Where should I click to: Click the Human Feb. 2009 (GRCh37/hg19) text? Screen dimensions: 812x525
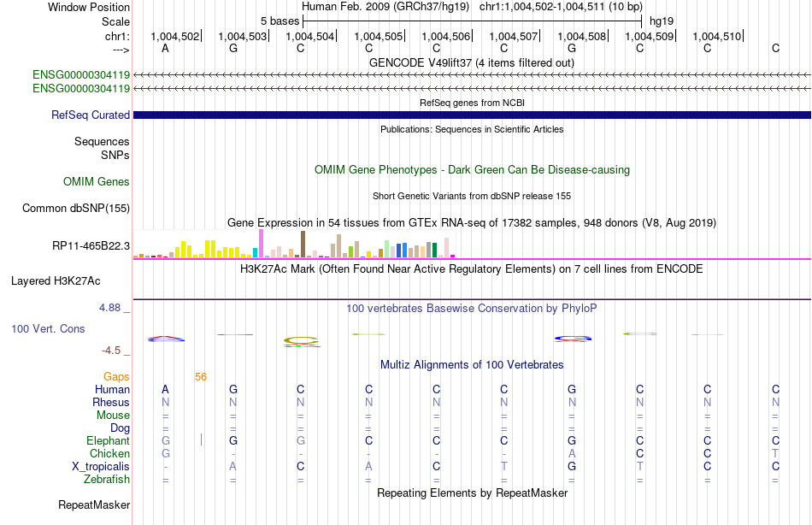point(385,7)
